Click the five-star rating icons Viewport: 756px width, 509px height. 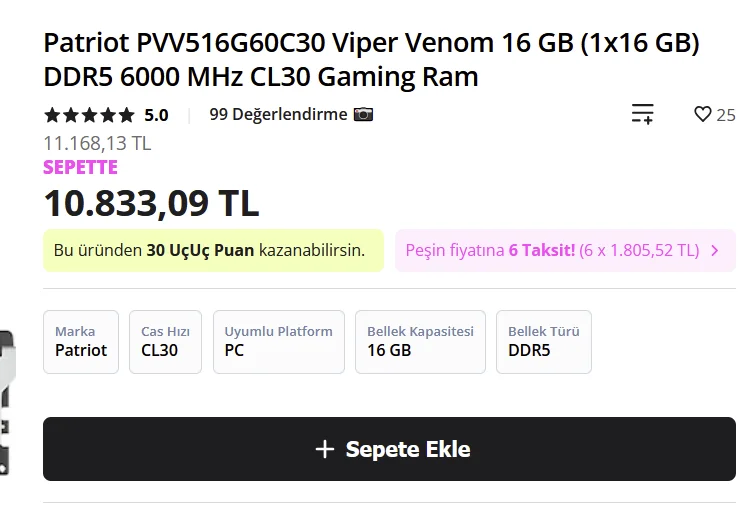tap(89, 115)
